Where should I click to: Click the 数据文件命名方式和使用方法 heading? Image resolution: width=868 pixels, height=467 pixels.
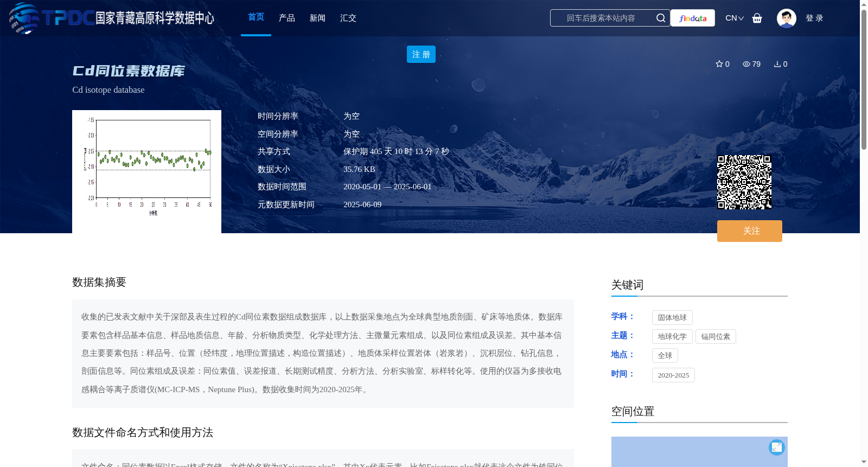143,432
